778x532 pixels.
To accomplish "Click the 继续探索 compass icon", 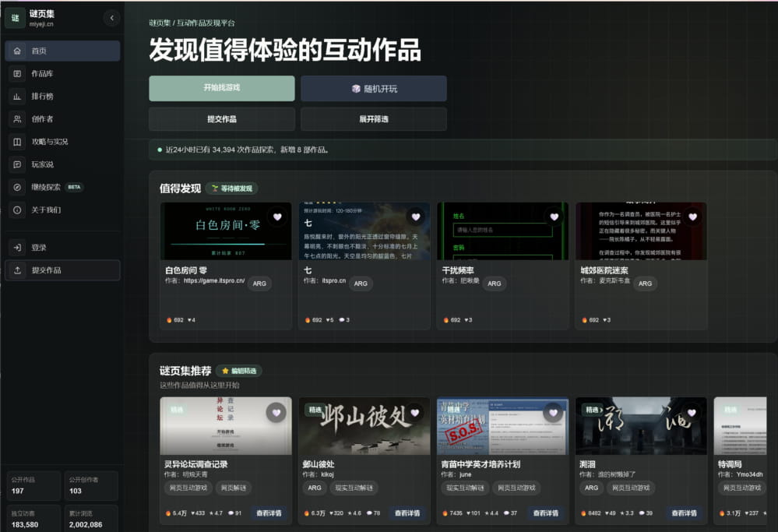I will (x=17, y=187).
